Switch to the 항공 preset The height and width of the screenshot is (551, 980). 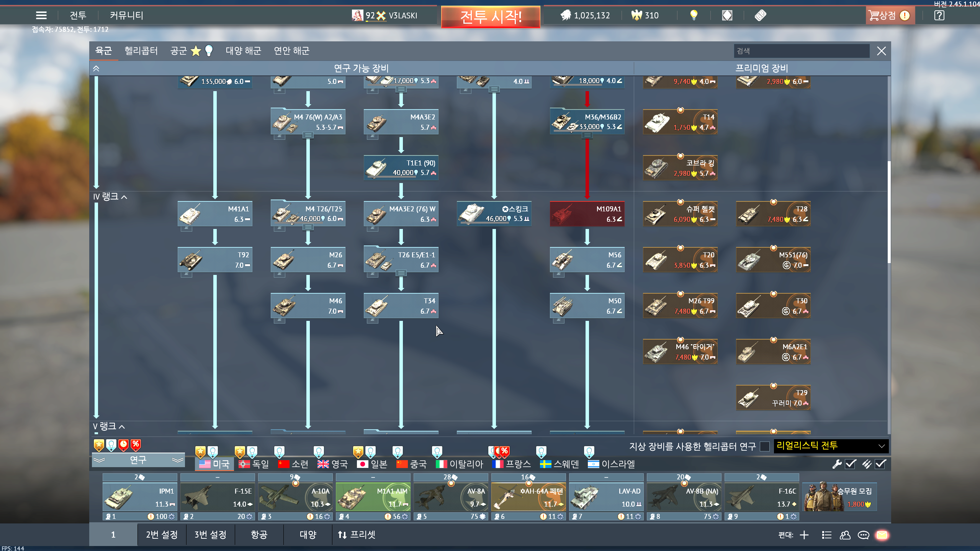tap(259, 535)
